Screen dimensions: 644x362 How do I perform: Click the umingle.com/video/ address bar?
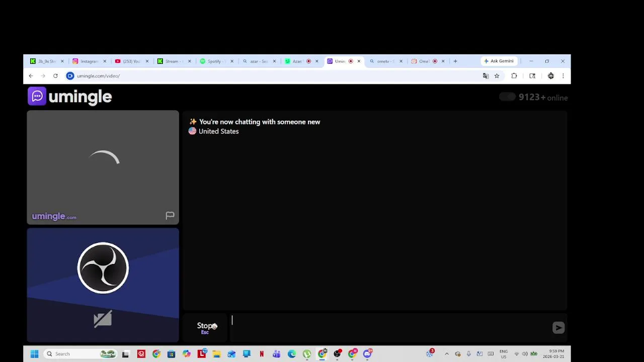point(272,76)
